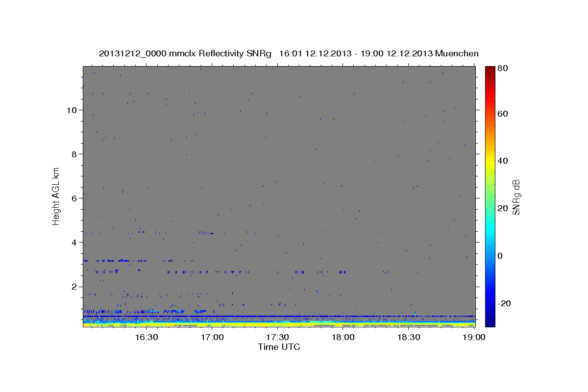The height and width of the screenshot is (392, 588).
Task: Click the colorbar value 0
Action: [500, 256]
